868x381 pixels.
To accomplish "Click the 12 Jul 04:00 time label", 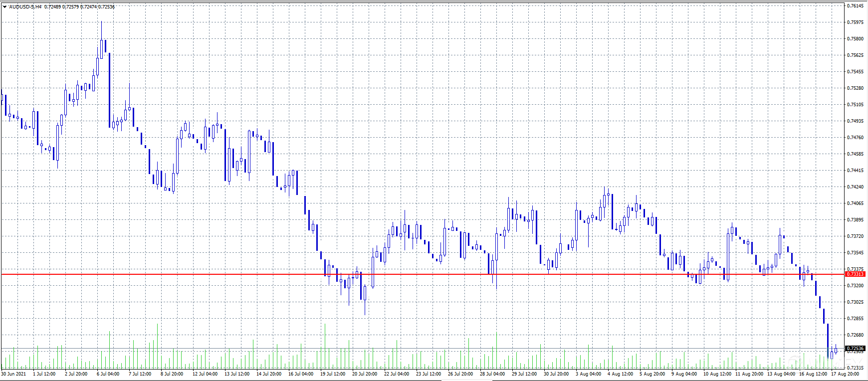I will tap(205, 374).
